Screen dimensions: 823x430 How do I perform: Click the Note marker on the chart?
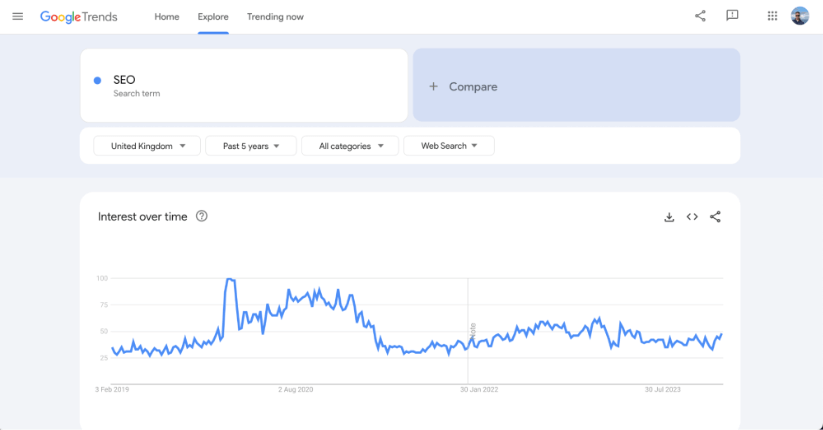point(472,329)
